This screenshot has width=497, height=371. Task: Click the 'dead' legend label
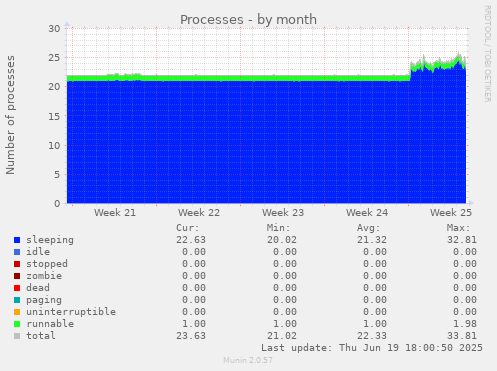point(38,288)
